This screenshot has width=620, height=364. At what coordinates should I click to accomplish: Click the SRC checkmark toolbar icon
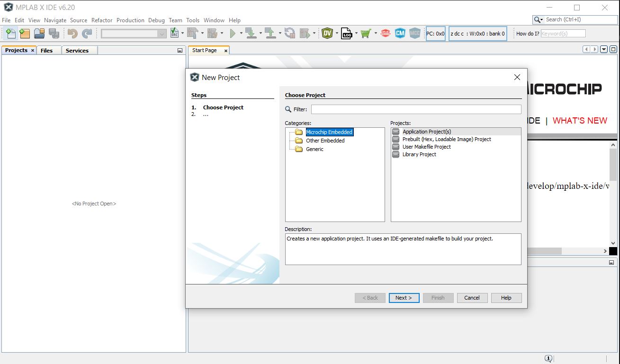click(x=175, y=34)
